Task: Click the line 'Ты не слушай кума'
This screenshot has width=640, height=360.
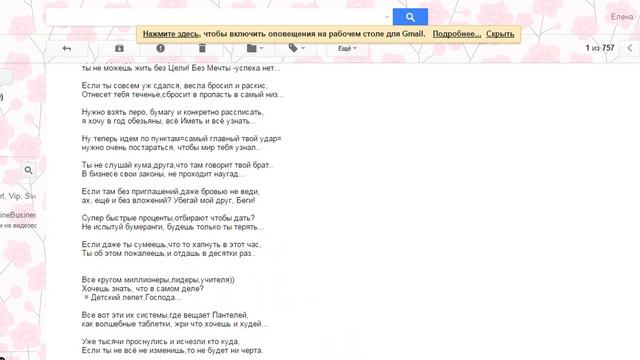Action: pyautogui.click(x=178, y=165)
